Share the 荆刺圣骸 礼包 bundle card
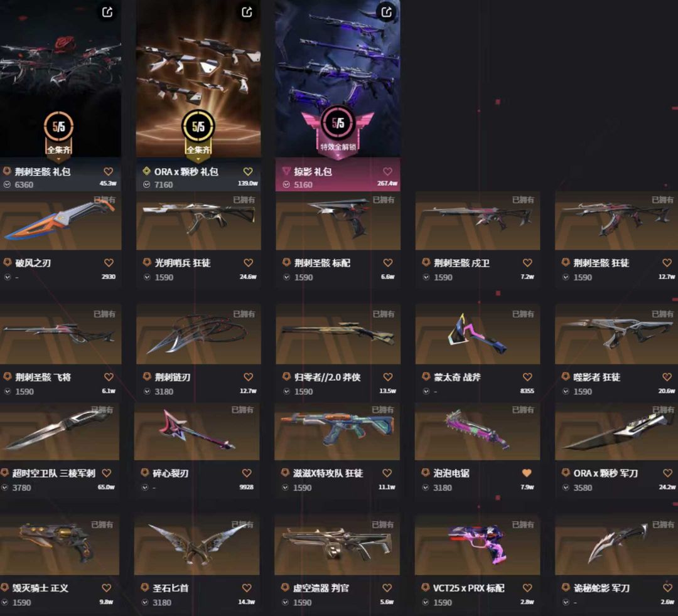The image size is (678, 616). (107, 12)
